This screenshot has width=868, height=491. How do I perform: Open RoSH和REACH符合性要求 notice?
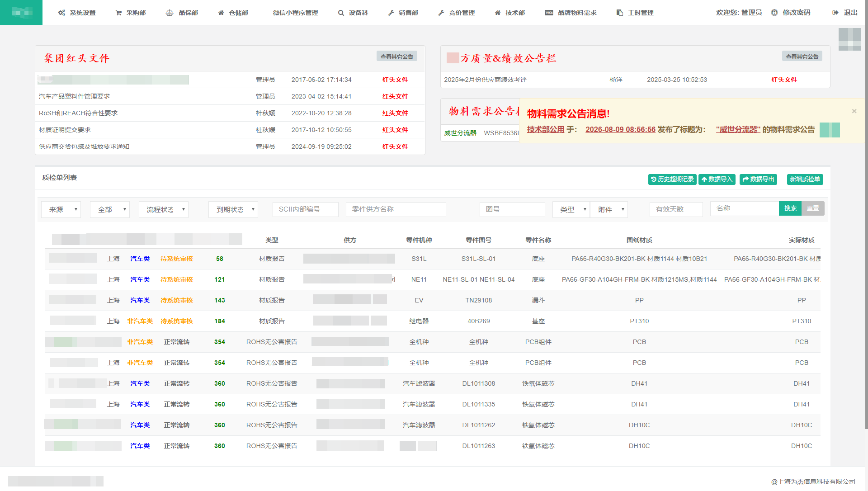(x=78, y=113)
